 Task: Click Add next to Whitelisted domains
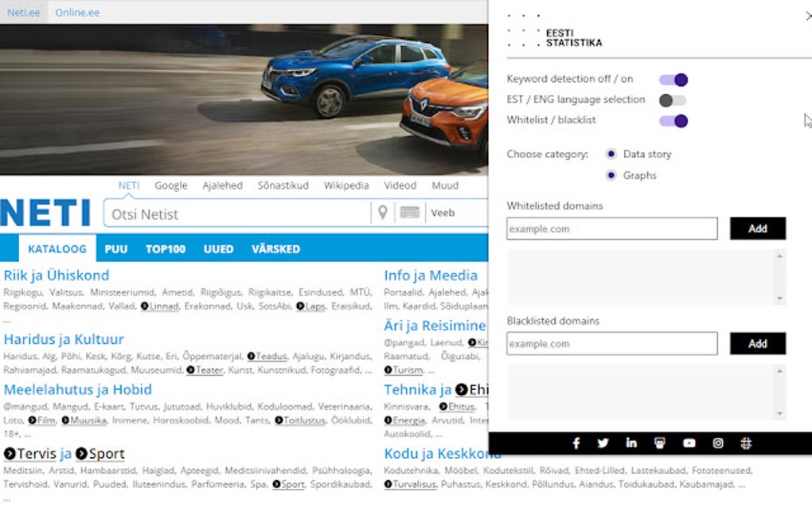click(x=758, y=229)
